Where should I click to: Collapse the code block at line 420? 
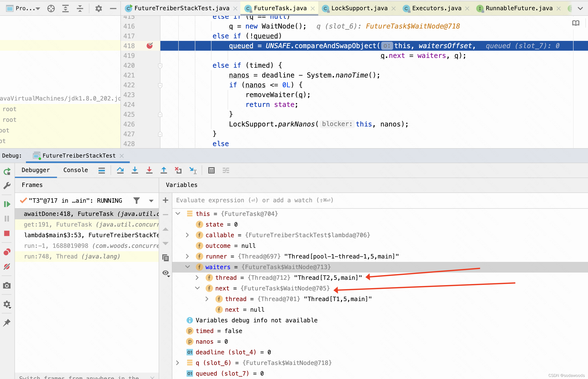coord(160,66)
